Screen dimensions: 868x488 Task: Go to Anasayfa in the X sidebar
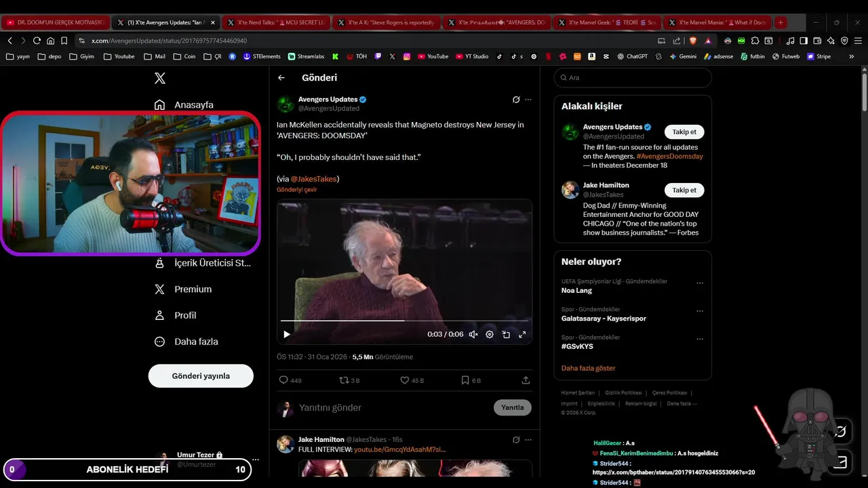tap(184, 105)
